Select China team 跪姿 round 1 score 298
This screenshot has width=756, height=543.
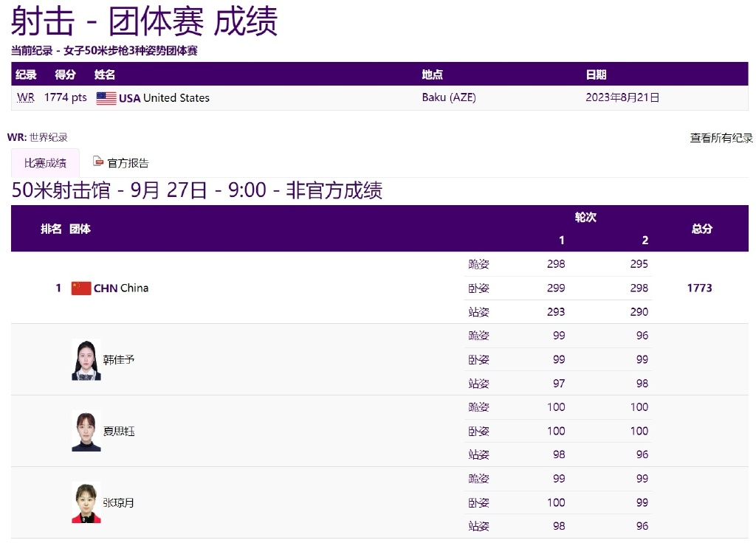click(556, 264)
